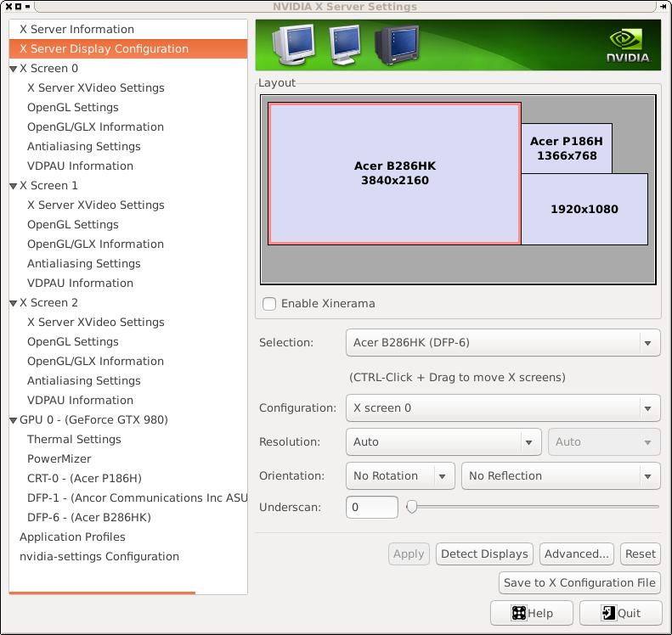
Task: Click the leftmost CRT monitor banner image
Action: point(294,44)
